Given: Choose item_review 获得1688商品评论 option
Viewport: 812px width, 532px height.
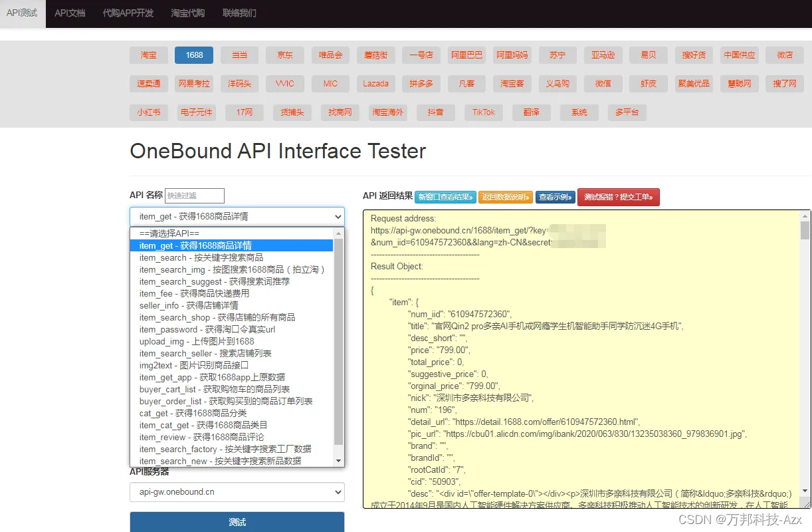Looking at the screenshot, I should [x=232, y=437].
